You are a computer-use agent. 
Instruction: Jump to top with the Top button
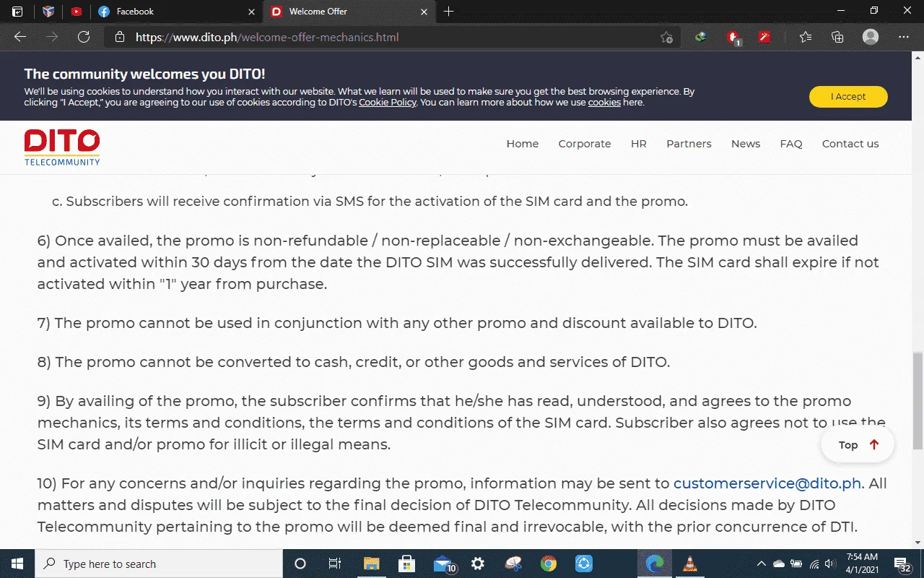pos(858,445)
